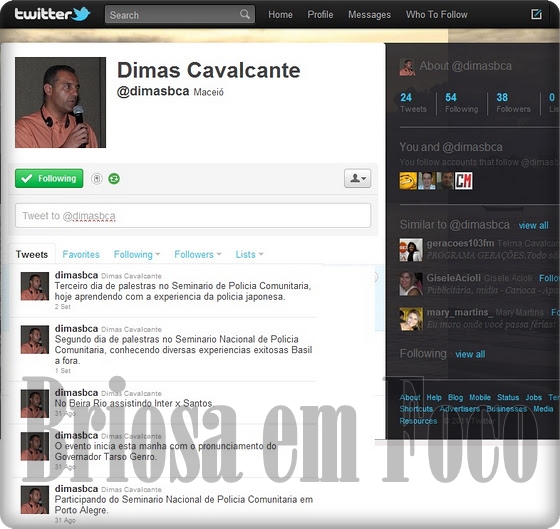This screenshot has width=560, height=529.
Task: Toggle the green Following button
Action: point(49,178)
